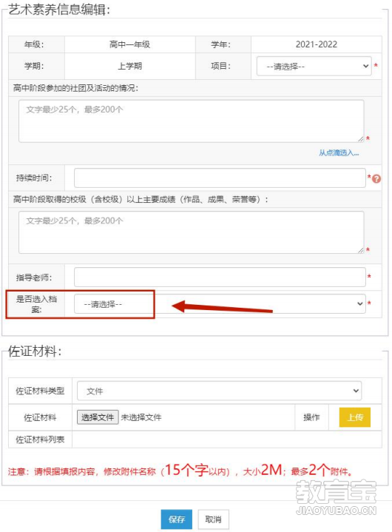The width and height of the screenshot is (392, 532).
Task: Click the chevron arrow of 佐证材料类型 select
Action: click(356, 391)
